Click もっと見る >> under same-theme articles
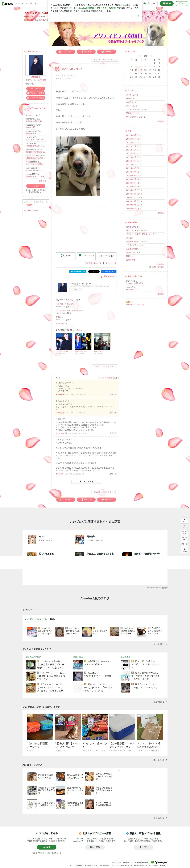 click(x=61, y=324)
